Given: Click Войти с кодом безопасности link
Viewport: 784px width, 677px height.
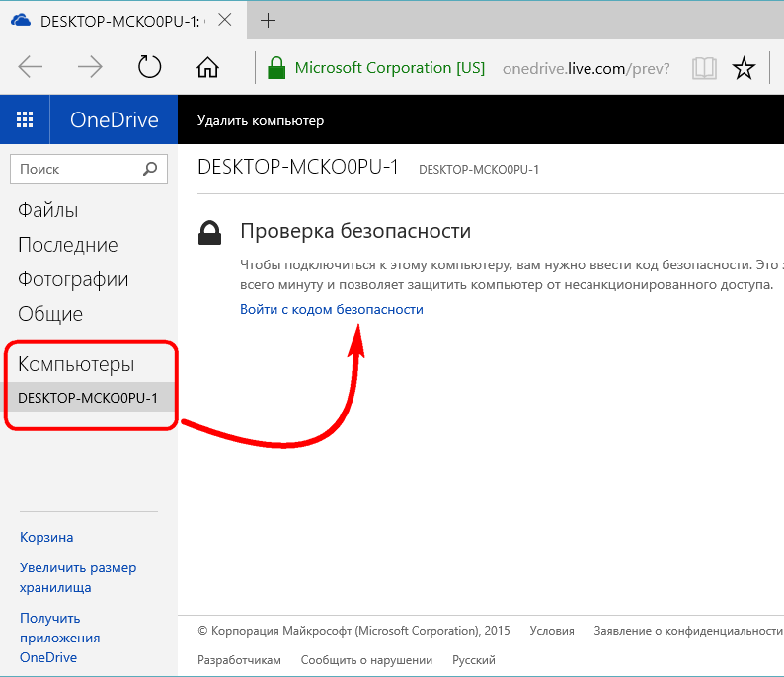Looking at the screenshot, I should pyautogui.click(x=332, y=309).
